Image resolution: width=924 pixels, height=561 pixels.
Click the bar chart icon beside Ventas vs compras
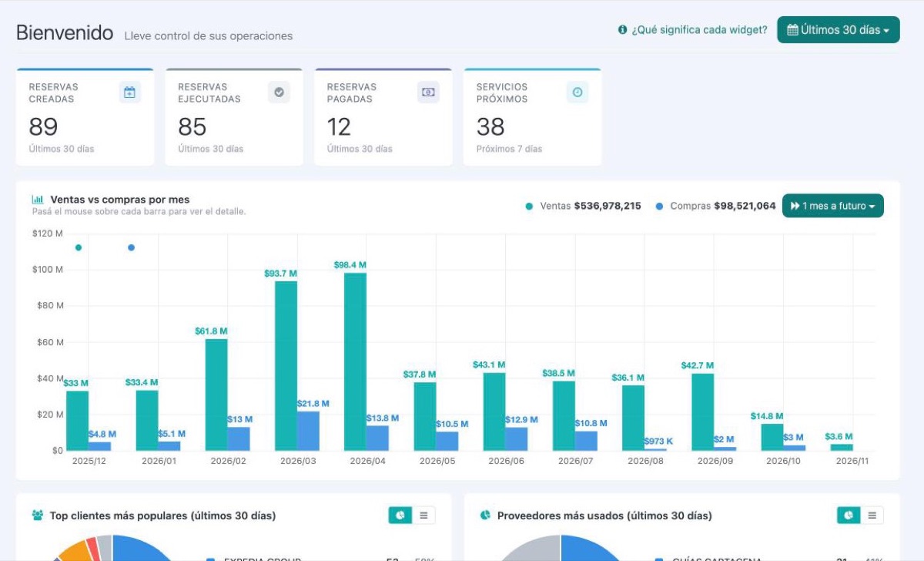(x=38, y=200)
